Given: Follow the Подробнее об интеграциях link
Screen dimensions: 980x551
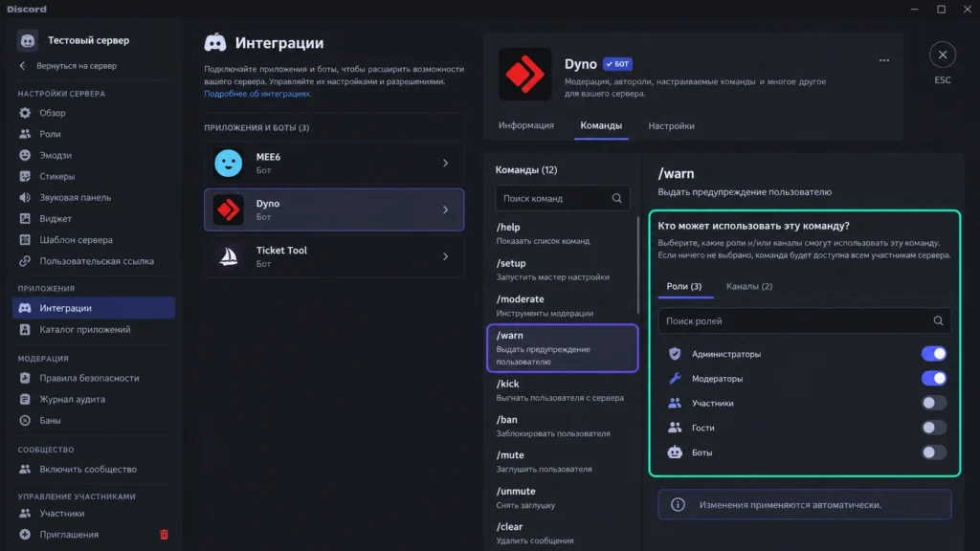Looking at the screenshot, I should [x=257, y=94].
